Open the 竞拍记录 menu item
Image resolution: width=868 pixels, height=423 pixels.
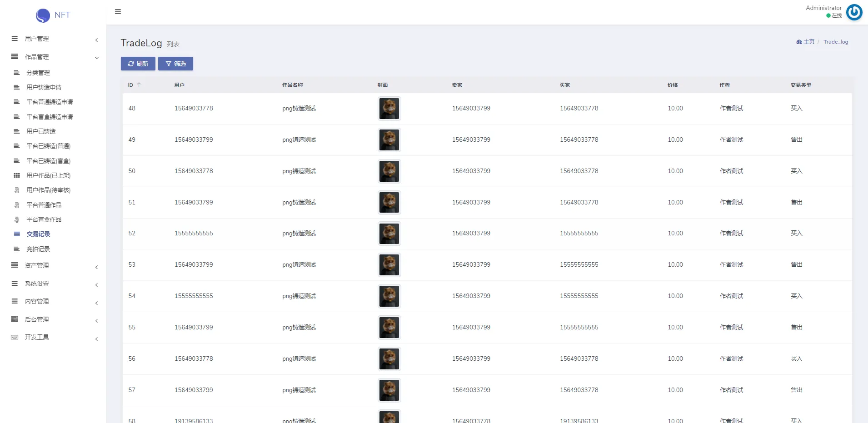[x=38, y=249]
